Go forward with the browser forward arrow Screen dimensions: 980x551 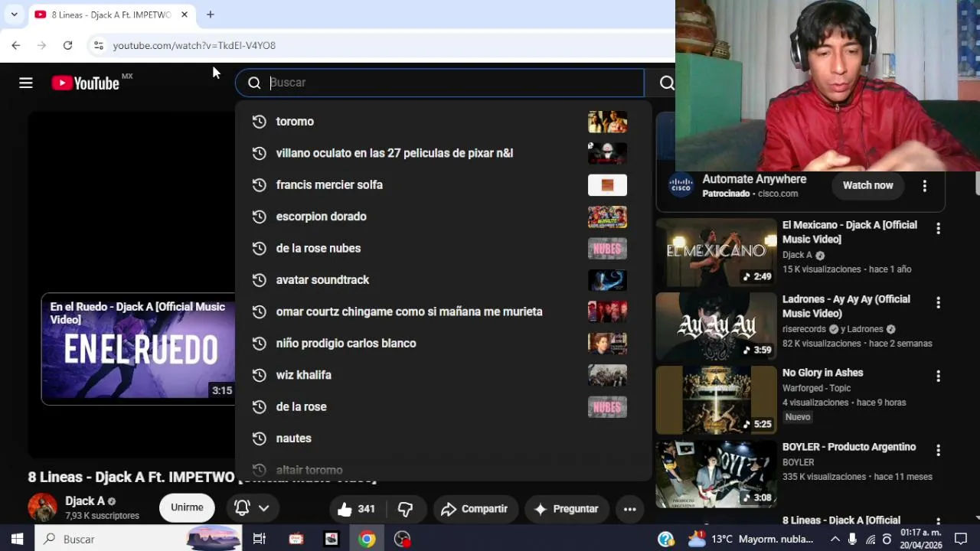(42, 45)
